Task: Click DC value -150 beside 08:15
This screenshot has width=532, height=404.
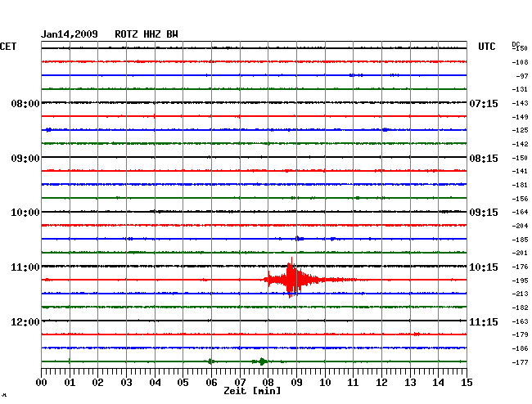Action: [x=520, y=158]
